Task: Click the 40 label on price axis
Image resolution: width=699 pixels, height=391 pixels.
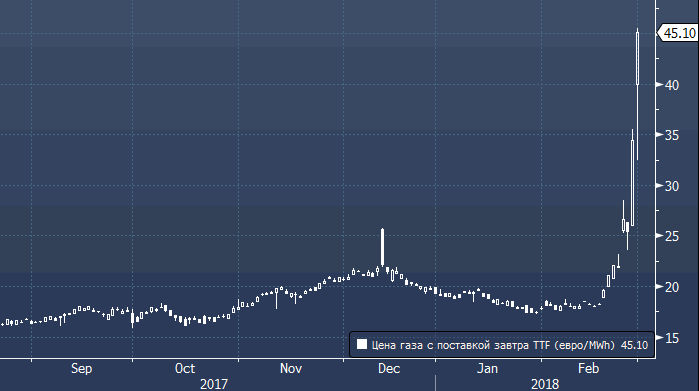Action: pyautogui.click(x=672, y=85)
